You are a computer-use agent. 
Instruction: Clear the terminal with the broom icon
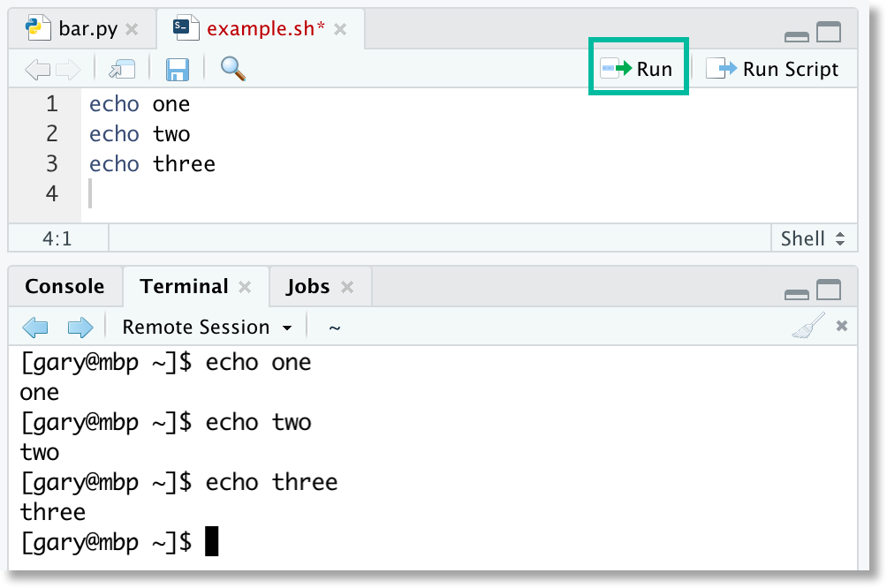pos(810,327)
